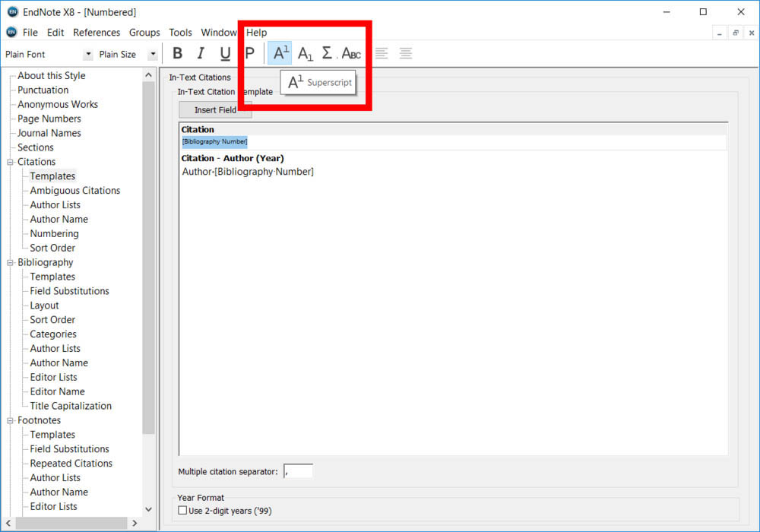Open Field Substitutions under Bibliography
This screenshot has height=532, width=760.
pyautogui.click(x=69, y=291)
